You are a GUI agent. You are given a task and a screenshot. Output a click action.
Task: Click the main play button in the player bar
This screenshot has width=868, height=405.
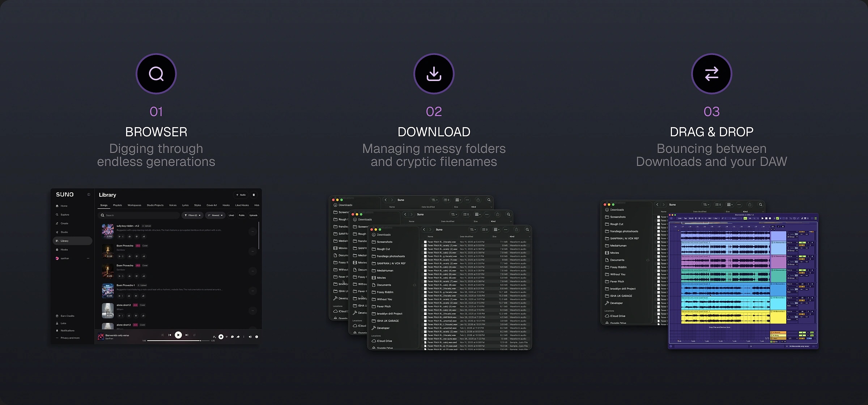point(178,335)
